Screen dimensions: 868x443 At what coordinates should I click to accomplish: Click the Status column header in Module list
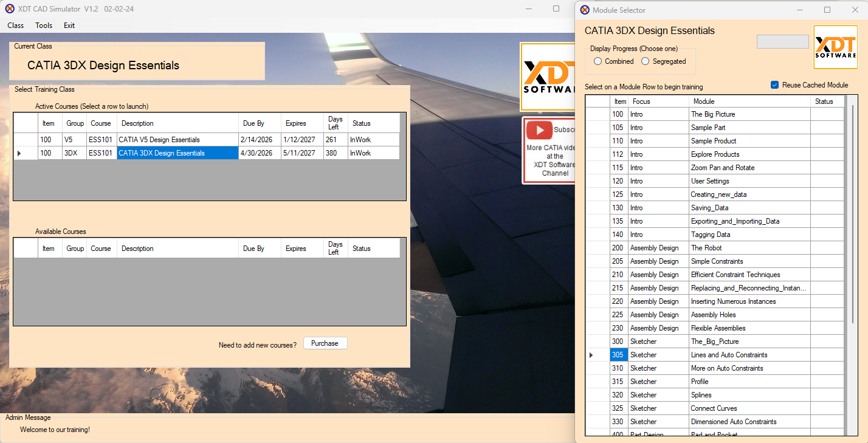tap(827, 101)
